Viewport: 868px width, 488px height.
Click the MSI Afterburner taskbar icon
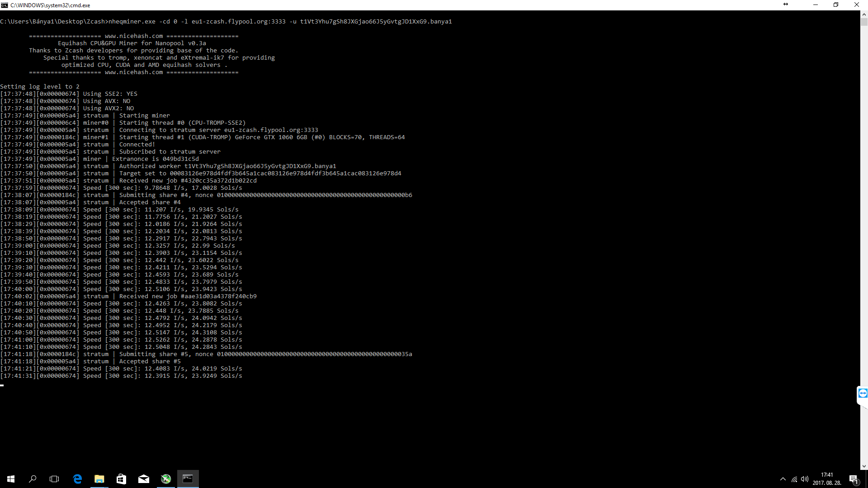(x=166, y=479)
